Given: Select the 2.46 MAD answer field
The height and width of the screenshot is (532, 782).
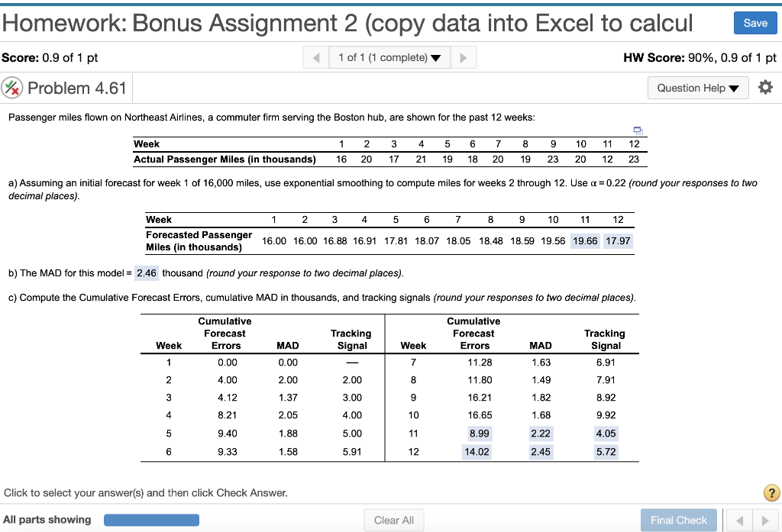Looking at the screenshot, I should pyautogui.click(x=146, y=272).
